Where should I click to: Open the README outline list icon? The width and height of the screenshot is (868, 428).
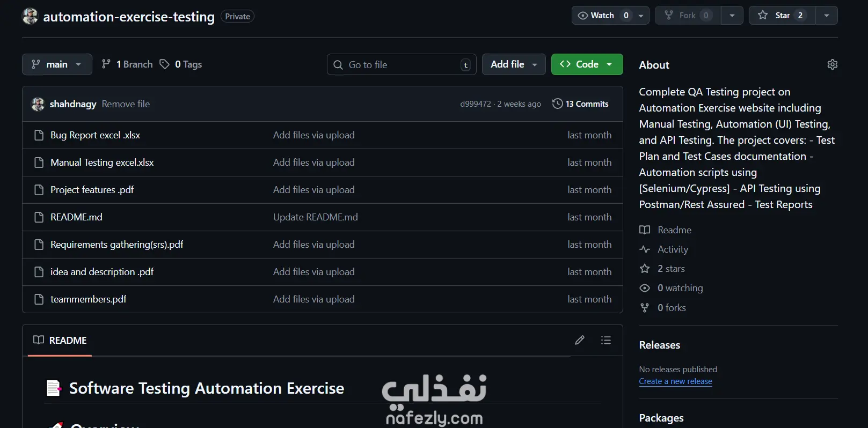606,340
